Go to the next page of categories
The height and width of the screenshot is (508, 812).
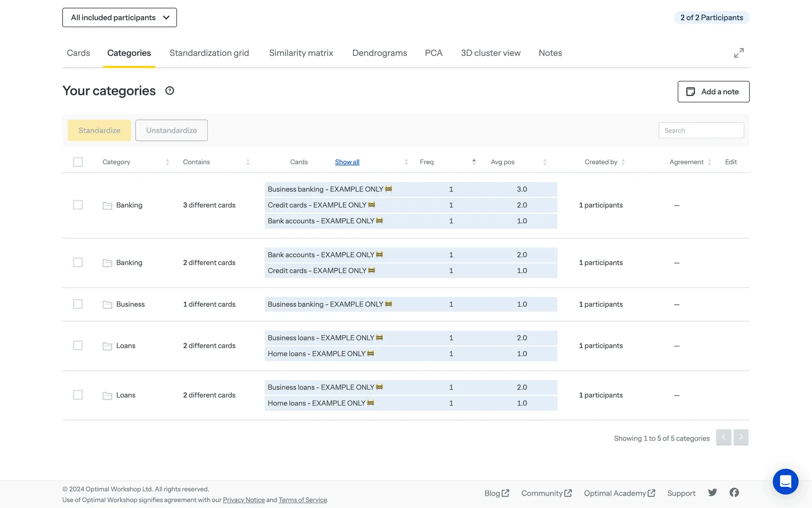pos(741,437)
